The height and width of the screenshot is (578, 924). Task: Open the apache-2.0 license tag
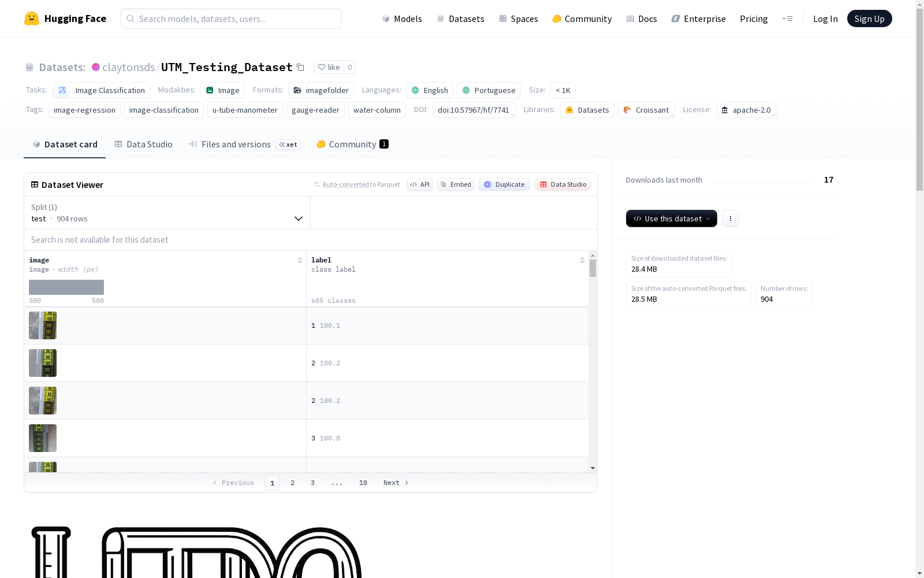tap(746, 110)
